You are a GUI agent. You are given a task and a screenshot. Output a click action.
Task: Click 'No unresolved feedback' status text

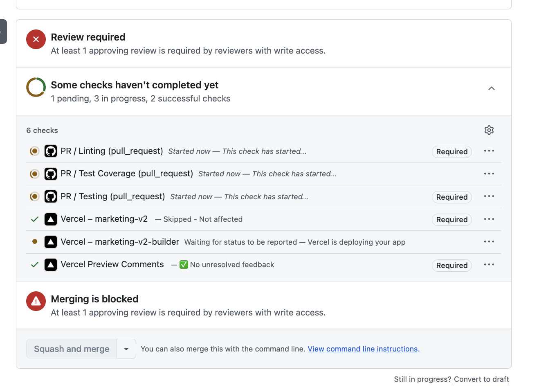[232, 265]
